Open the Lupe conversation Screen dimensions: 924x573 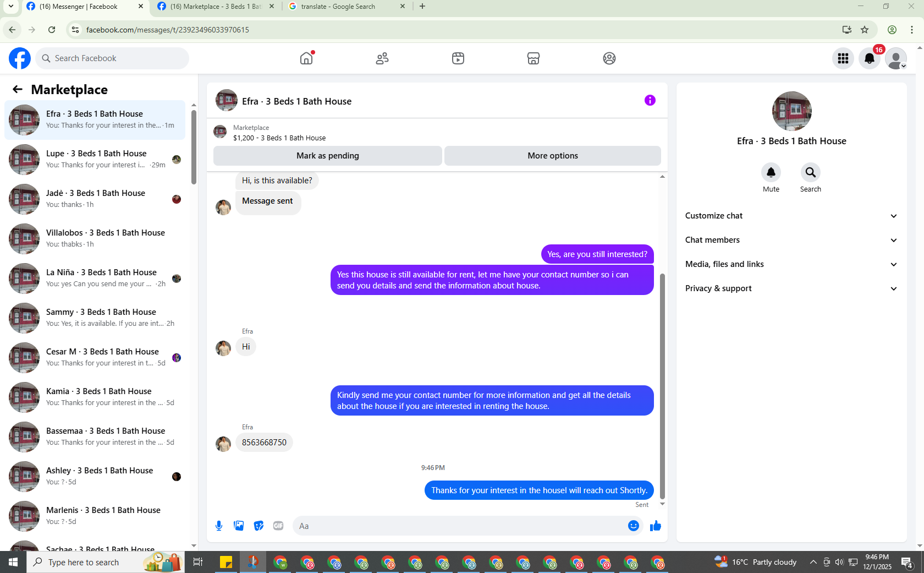click(x=95, y=159)
